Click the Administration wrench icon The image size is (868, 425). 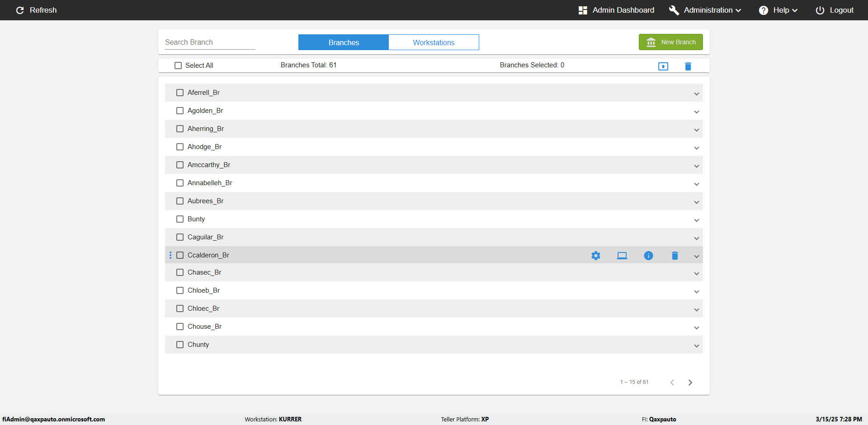click(x=674, y=10)
